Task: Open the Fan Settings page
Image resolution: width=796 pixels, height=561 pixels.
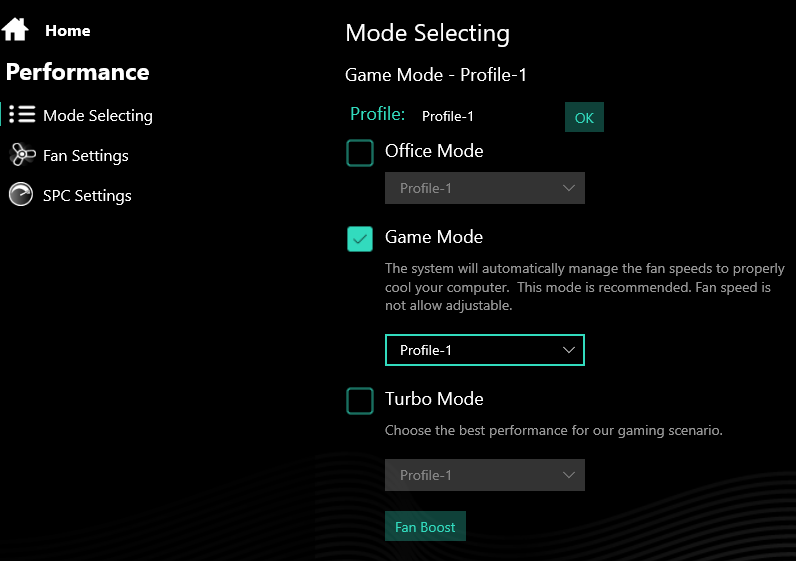Action: coord(86,156)
